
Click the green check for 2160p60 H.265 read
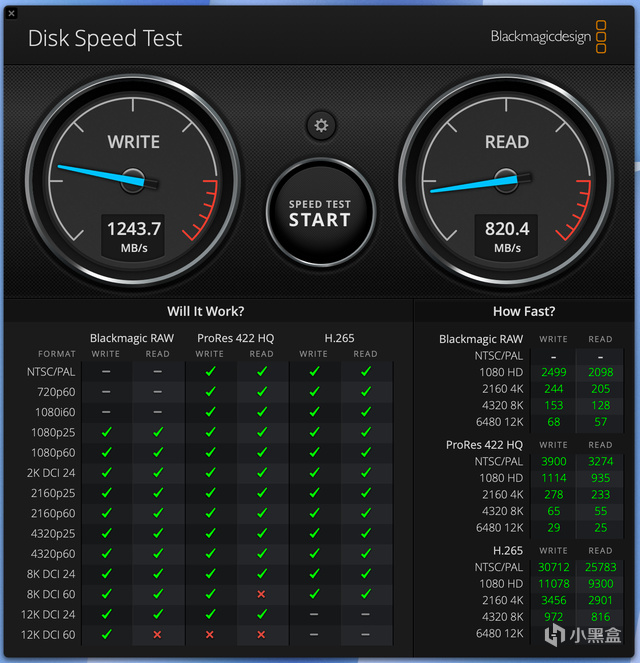click(x=366, y=513)
